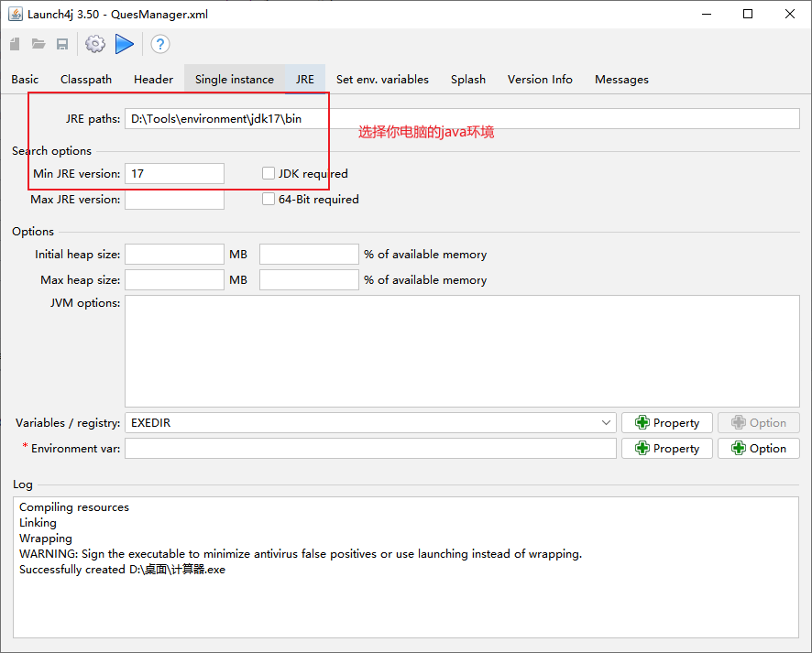Save configuration with the floppy disk icon
Screen dimensions: 812x653
click(62, 44)
